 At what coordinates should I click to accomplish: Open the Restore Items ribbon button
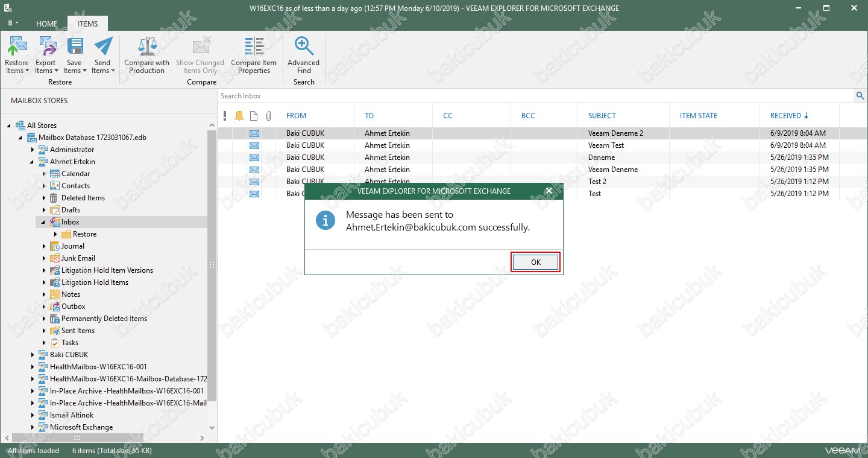(17, 55)
